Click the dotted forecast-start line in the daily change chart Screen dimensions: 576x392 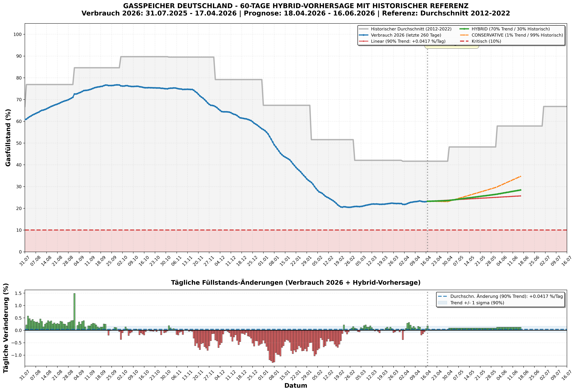click(427, 328)
